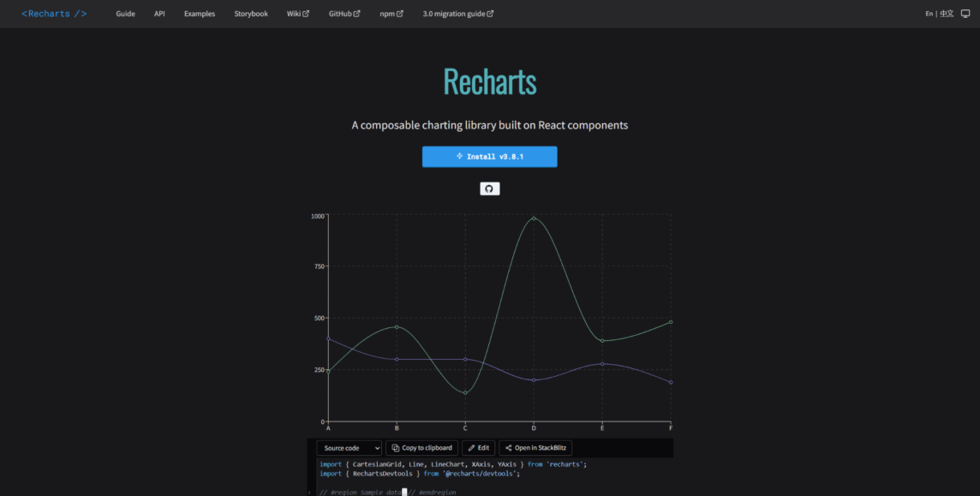Viewport: 980px width, 496px height.
Task: Select the green line point at C
Action: tap(465, 393)
